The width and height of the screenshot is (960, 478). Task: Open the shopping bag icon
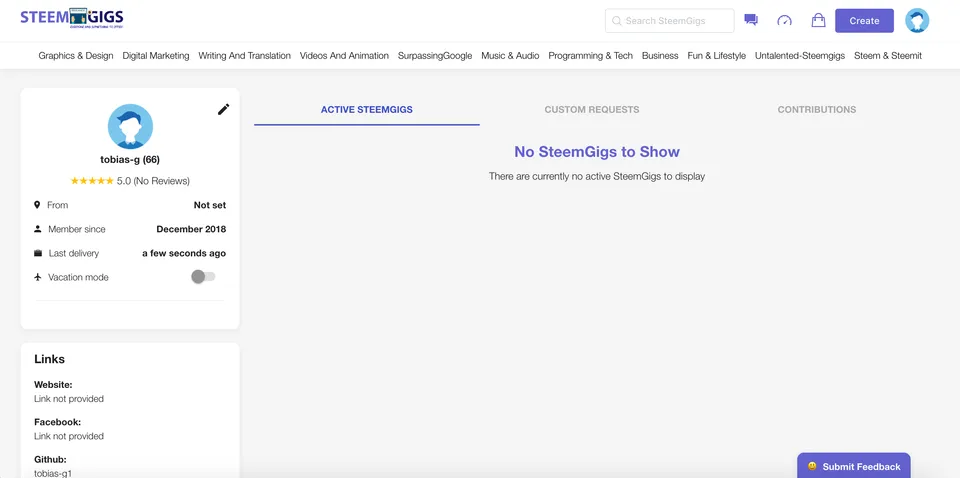(x=818, y=20)
